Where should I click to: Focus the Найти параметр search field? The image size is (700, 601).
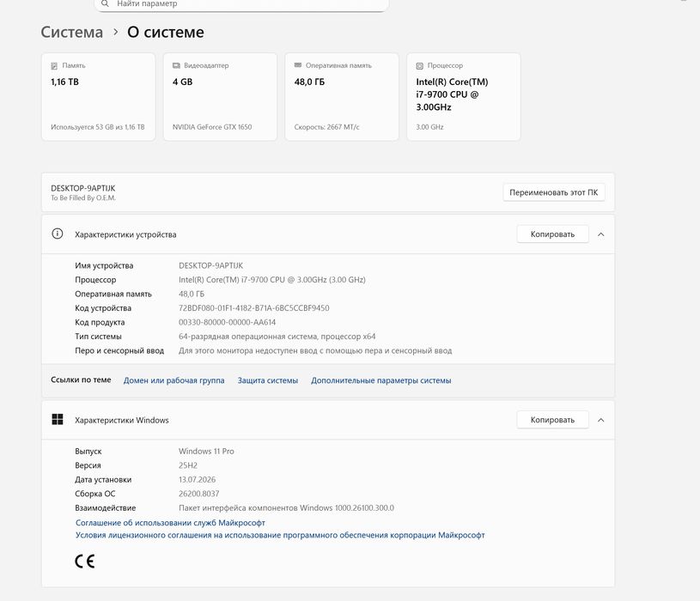coord(241,4)
